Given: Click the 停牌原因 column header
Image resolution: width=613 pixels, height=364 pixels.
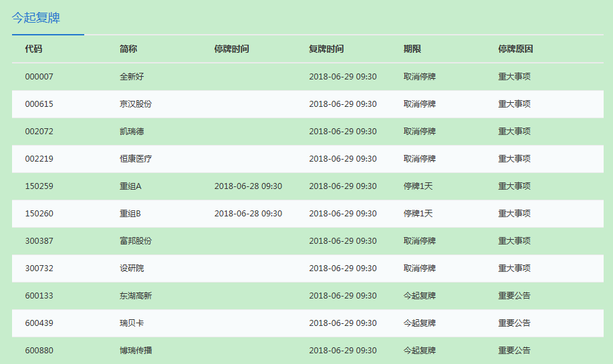Looking at the screenshot, I should point(515,49).
